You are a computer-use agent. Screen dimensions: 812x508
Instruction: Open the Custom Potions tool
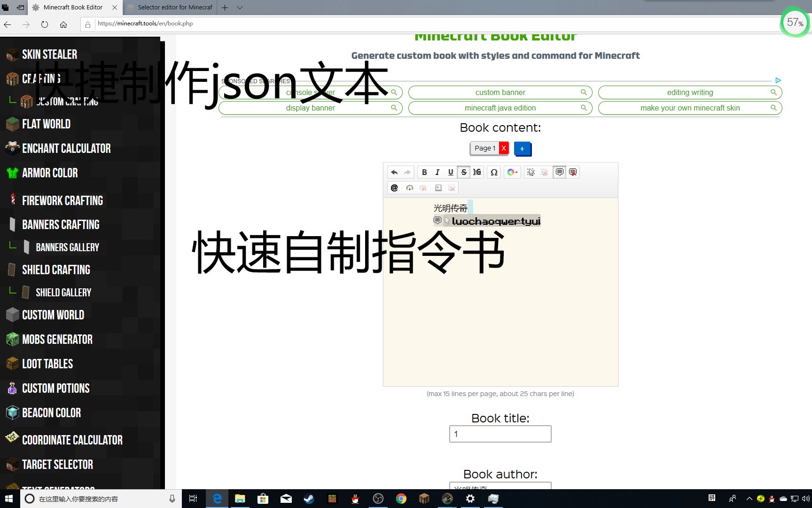coord(55,389)
